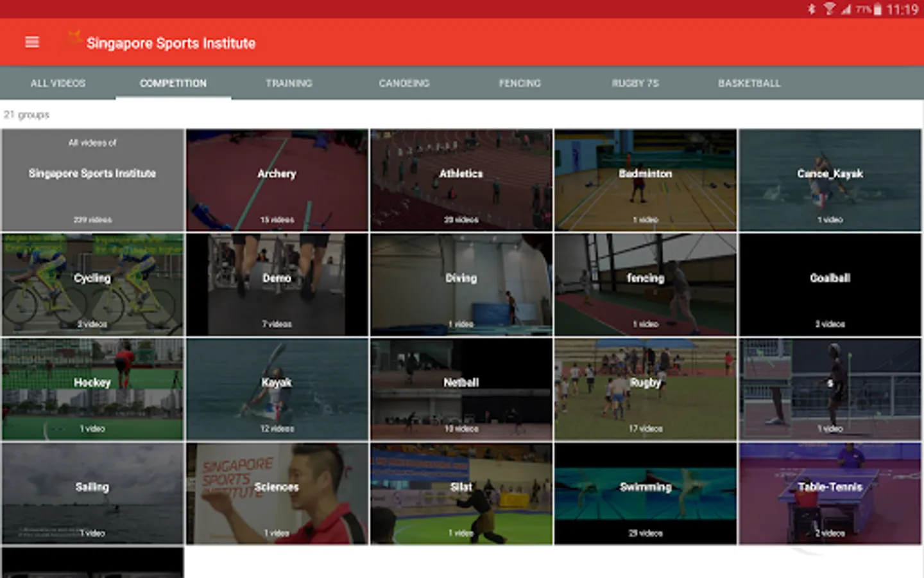924x578 pixels.
Task: Open the Silat video group
Action: 461,494
